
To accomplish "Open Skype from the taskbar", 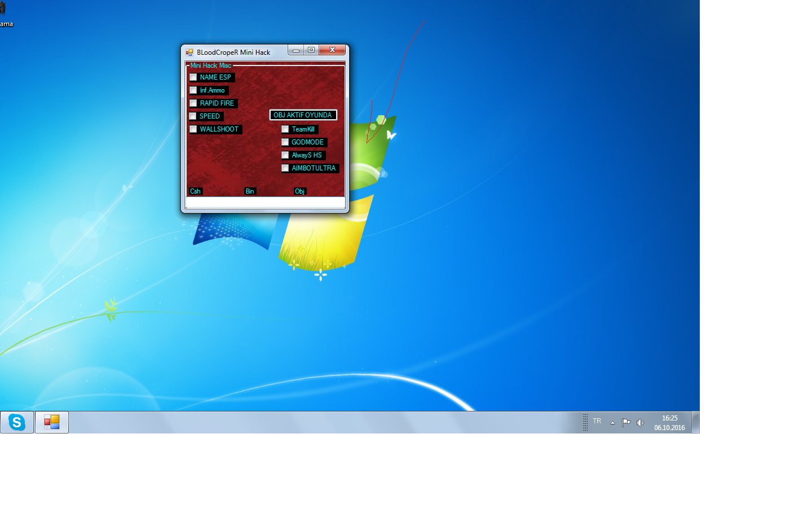I will click(17, 422).
